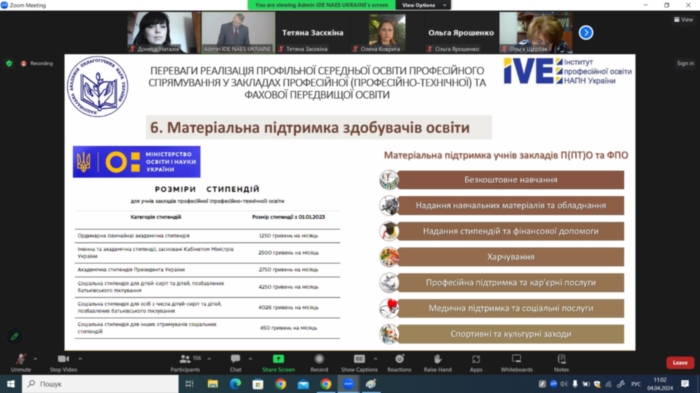
Task: Open the Chat panel
Action: point(235,362)
